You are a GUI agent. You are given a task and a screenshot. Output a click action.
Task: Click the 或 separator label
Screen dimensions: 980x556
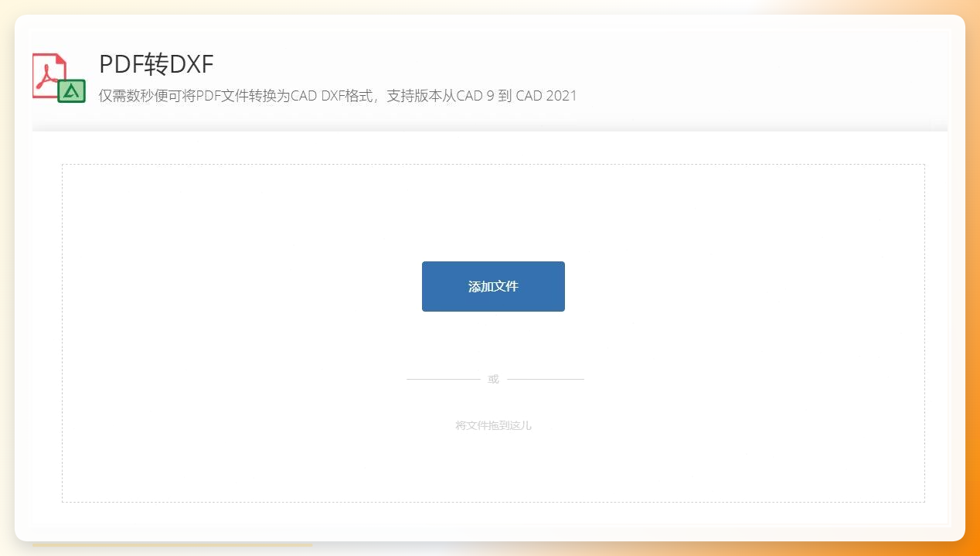pos(494,379)
